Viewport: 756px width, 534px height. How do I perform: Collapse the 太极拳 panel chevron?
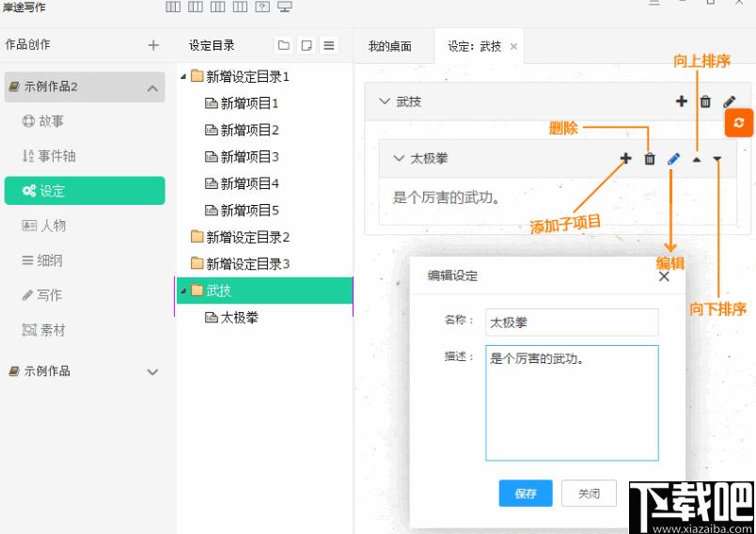[x=399, y=158]
